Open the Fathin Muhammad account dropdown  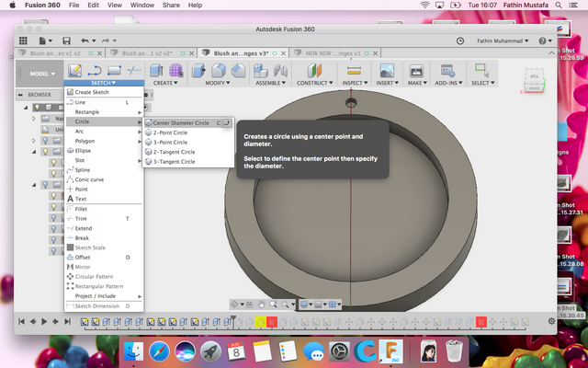(503, 40)
